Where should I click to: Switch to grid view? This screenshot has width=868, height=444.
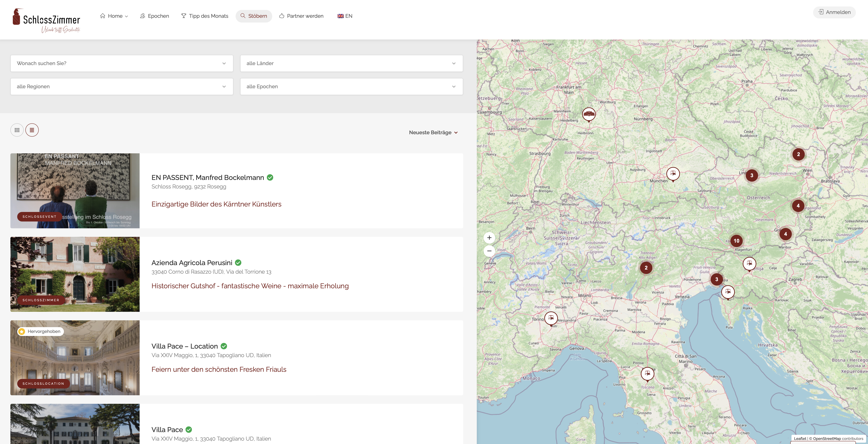click(x=17, y=130)
